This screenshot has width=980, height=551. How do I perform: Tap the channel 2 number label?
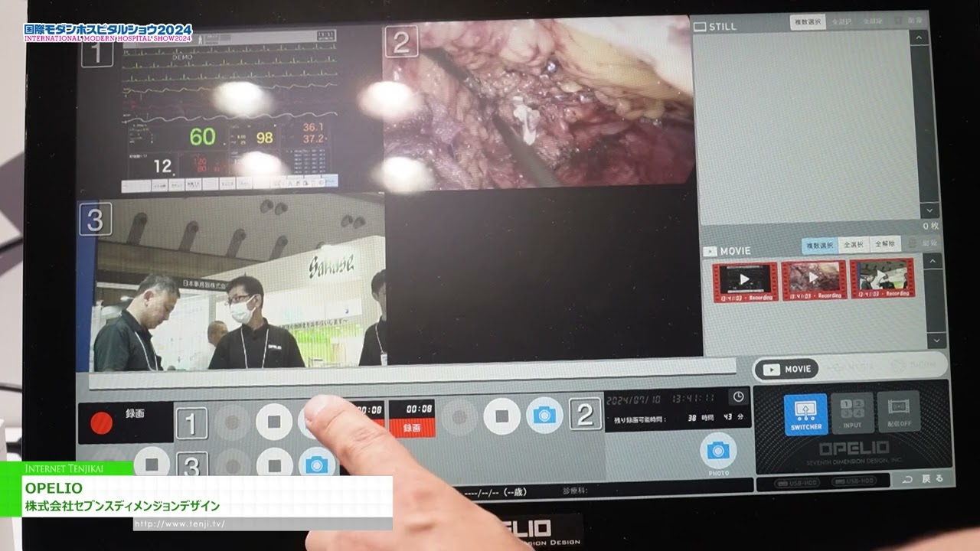coord(585,415)
